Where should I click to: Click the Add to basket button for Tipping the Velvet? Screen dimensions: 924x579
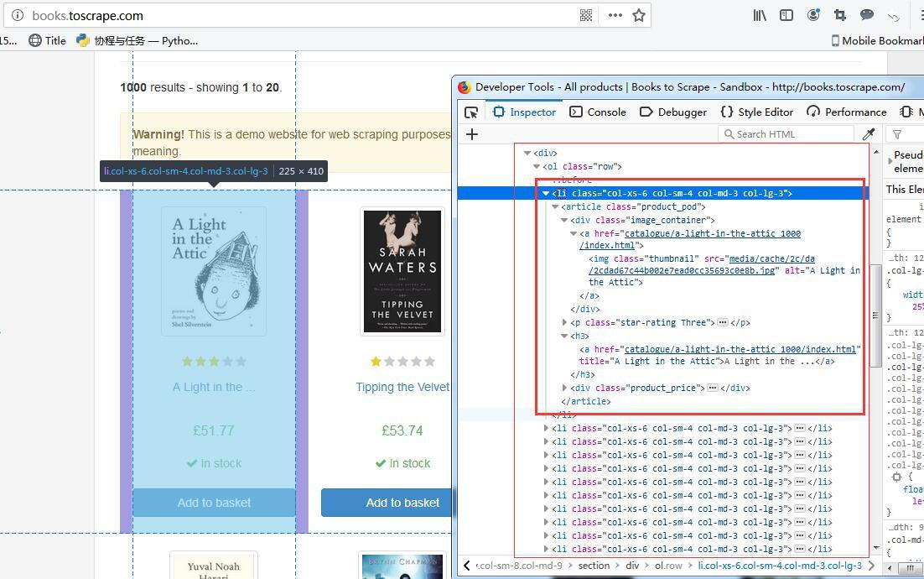click(x=402, y=503)
